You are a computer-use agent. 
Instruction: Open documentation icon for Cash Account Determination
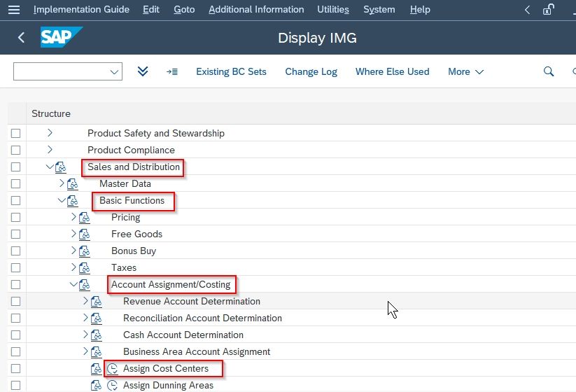[97, 335]
